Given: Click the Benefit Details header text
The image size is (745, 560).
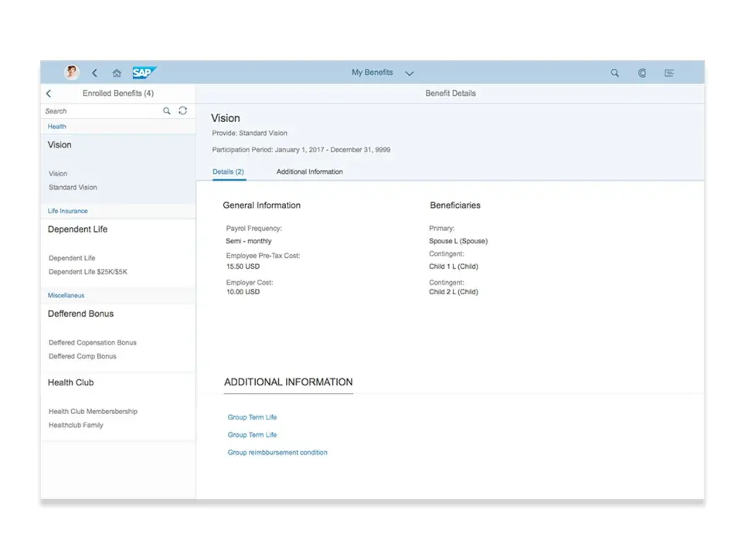Looking at the screenshot, I should tap(451, 93).
